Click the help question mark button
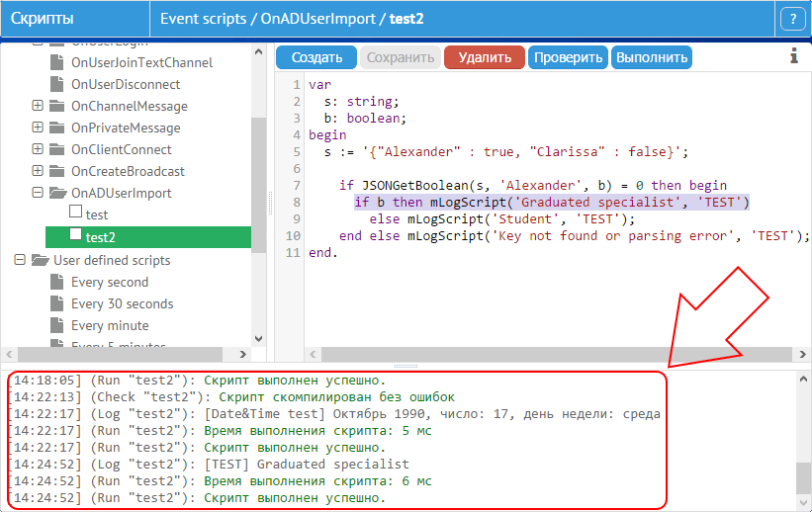This screenshot has width=812, height=512. [x=792, y=19]
